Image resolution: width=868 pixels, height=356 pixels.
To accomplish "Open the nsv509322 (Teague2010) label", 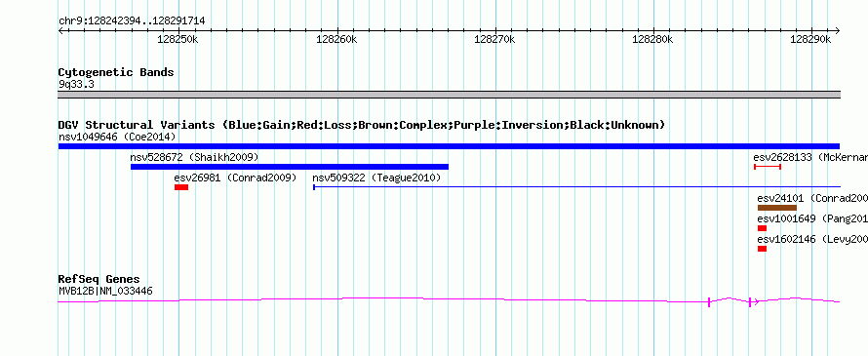I will pyautogui.click(x=377, y=178).
